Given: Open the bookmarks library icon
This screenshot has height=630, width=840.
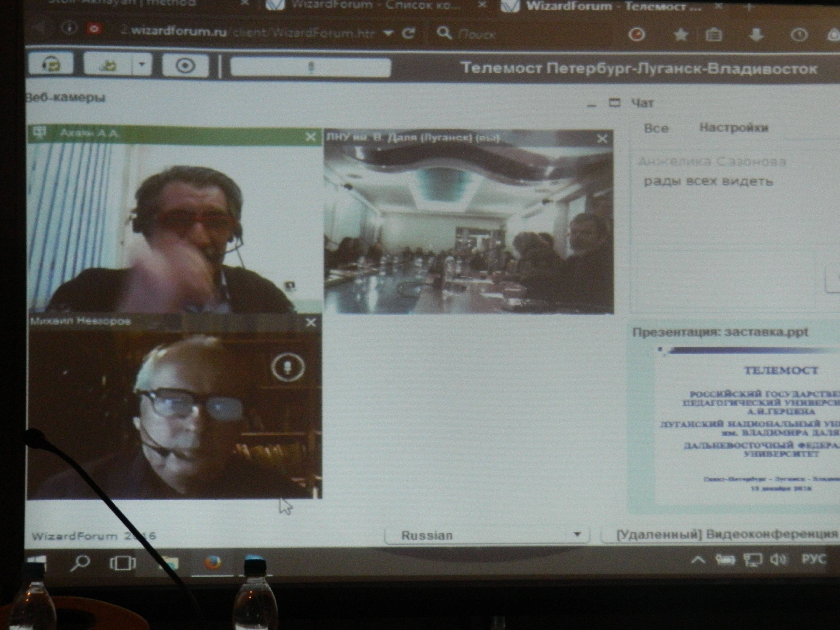Looking at the screenshot, I should pyautogui.click(x=714, y=35).
